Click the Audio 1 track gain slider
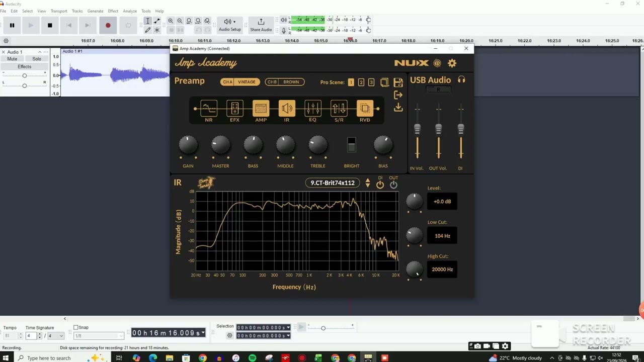Viewport: 644px width, 362px height. pyautogui.click(x=24, y=75)
